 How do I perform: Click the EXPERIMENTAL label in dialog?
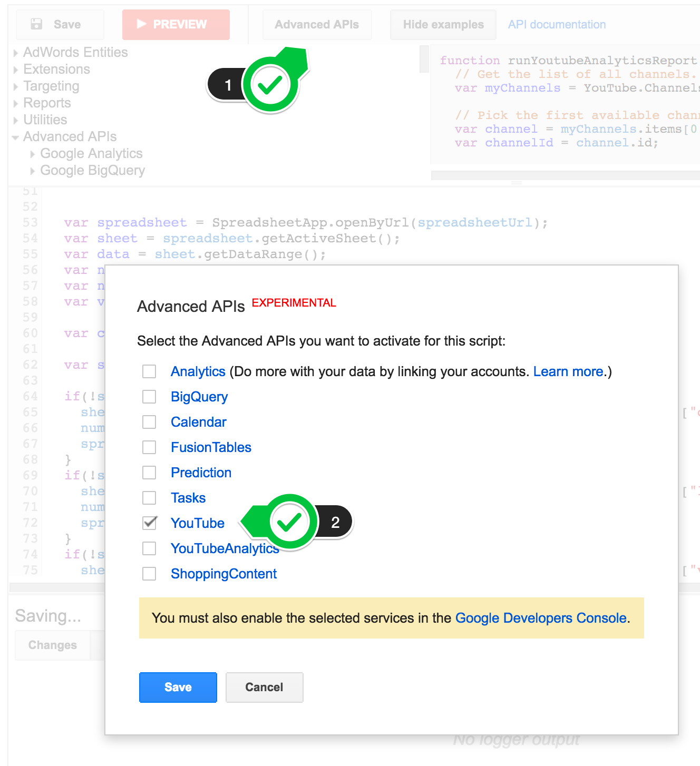click(294, 303)
